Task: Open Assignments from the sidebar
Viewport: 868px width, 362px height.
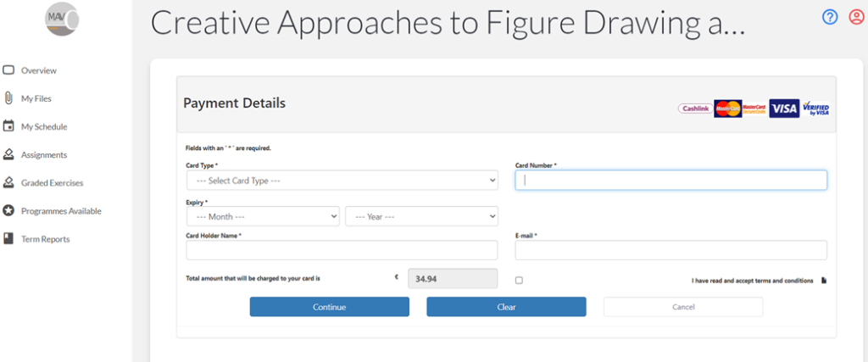Action: (43, 154)
